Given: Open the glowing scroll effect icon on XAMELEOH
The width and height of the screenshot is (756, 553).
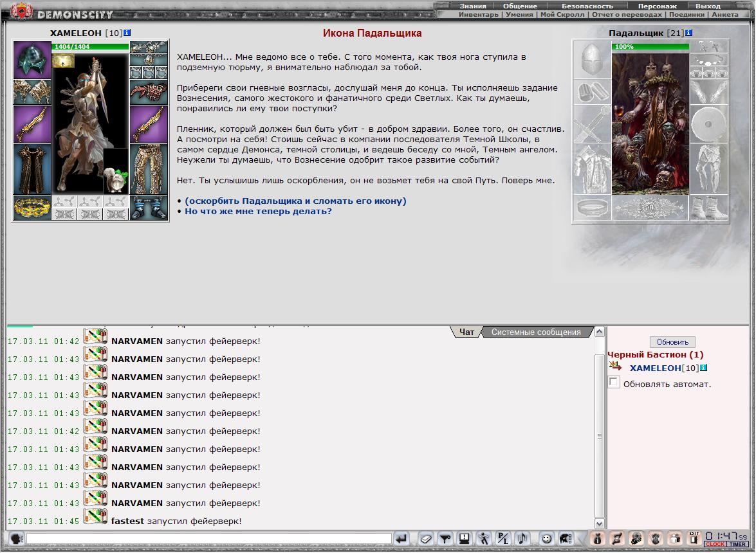Looking at the screenshot, I should point(63,61).
